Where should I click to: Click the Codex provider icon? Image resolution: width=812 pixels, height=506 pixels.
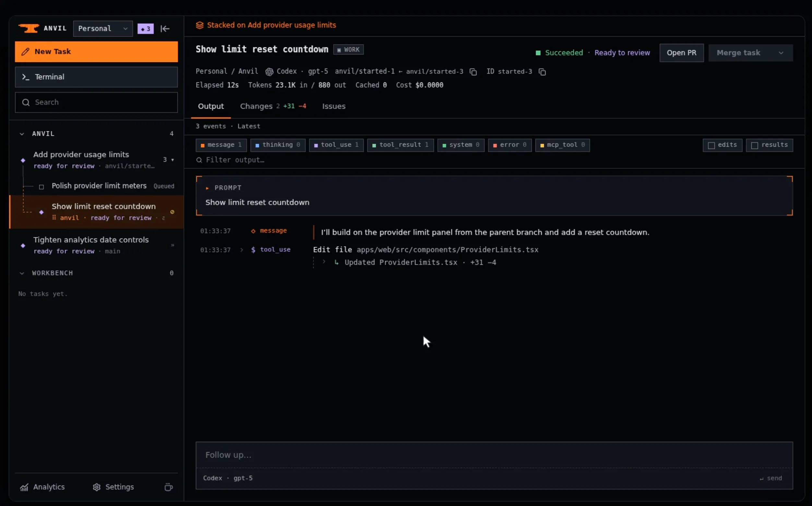pos(269,72)
